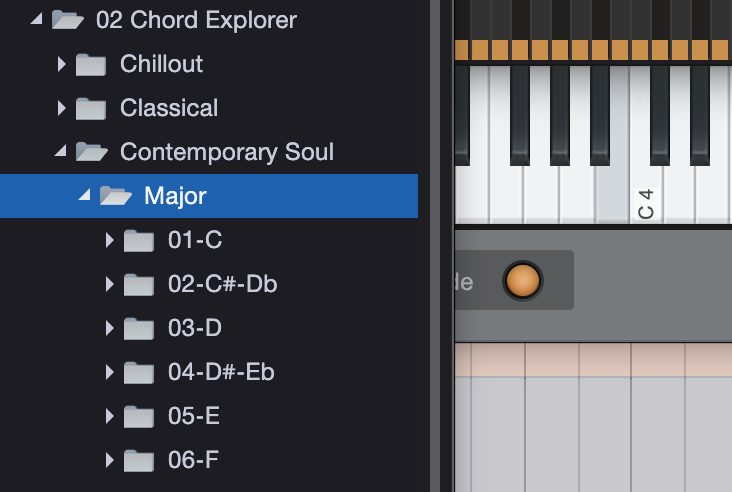
Task: Select the Classical folder label
Action: (x=169, y=108)
